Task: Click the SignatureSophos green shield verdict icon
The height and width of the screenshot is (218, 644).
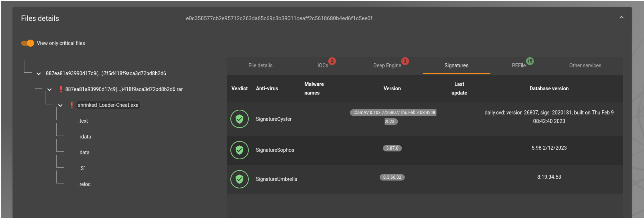Action: [239, 150]
